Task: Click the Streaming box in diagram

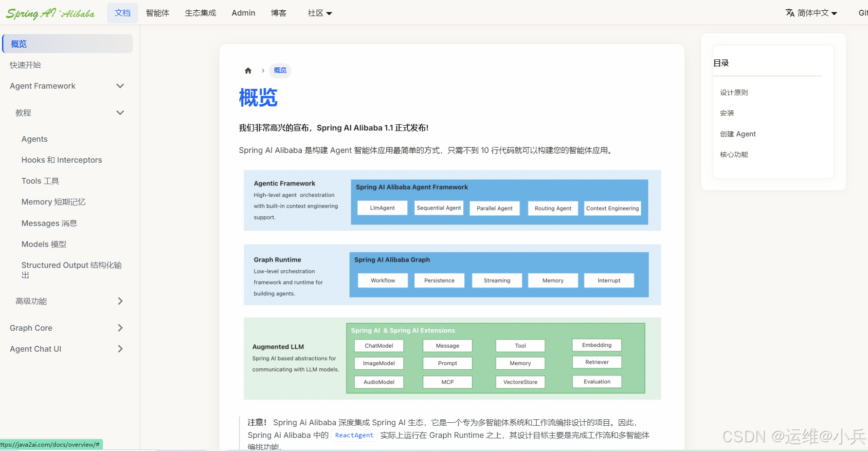Action: pyautogui.click(x=497, y=281)
